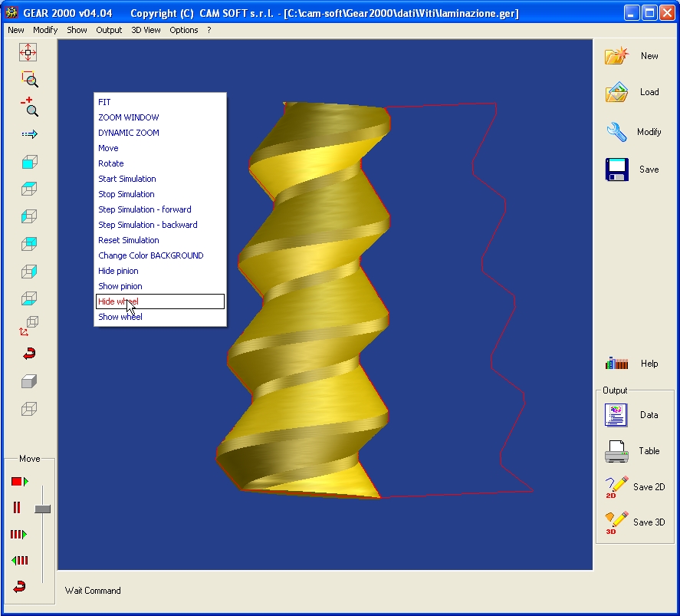Minimize the GEAR 2000 window

click(632, 13)
